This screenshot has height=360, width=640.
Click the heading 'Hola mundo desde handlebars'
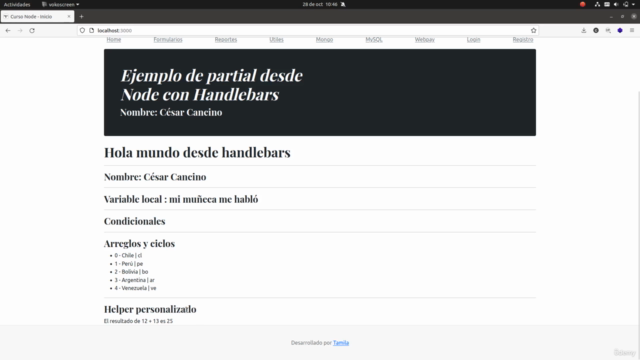(197, 152)
